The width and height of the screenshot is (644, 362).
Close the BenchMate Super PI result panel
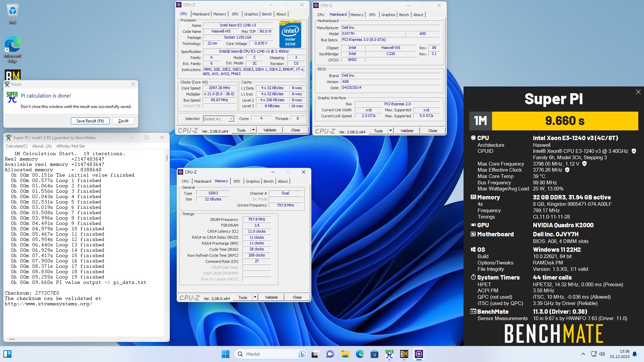coord(638,92)
